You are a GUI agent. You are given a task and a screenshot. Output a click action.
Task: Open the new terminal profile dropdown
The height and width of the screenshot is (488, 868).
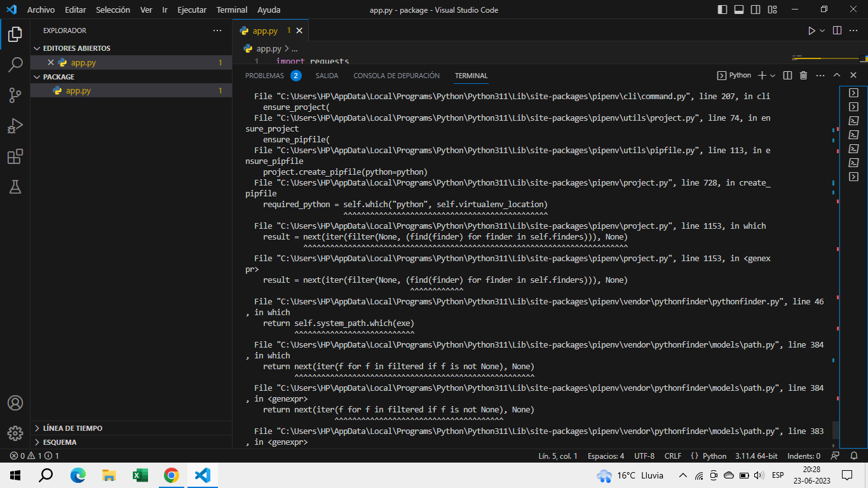[773, 75]
